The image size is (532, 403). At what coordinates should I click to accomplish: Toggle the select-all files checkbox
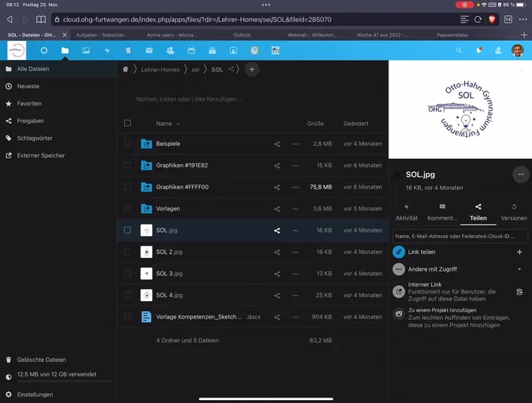(128, 123)
